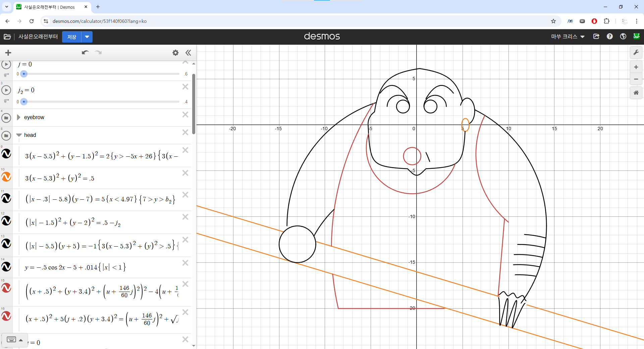The image size is (644, 349).
Task: Toggle visibility of cosine expression 14
Action: [x=6, y=267]
